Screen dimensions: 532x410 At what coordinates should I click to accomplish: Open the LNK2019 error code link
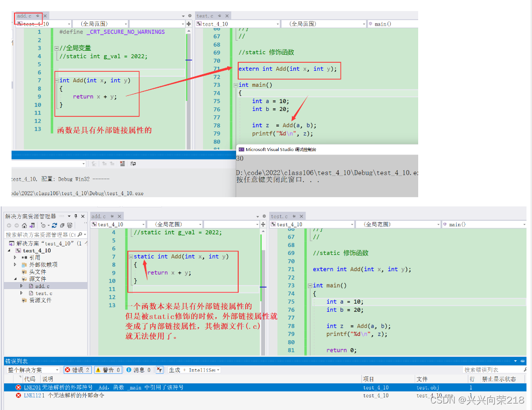pyautogui.click(x=32, y=387)
